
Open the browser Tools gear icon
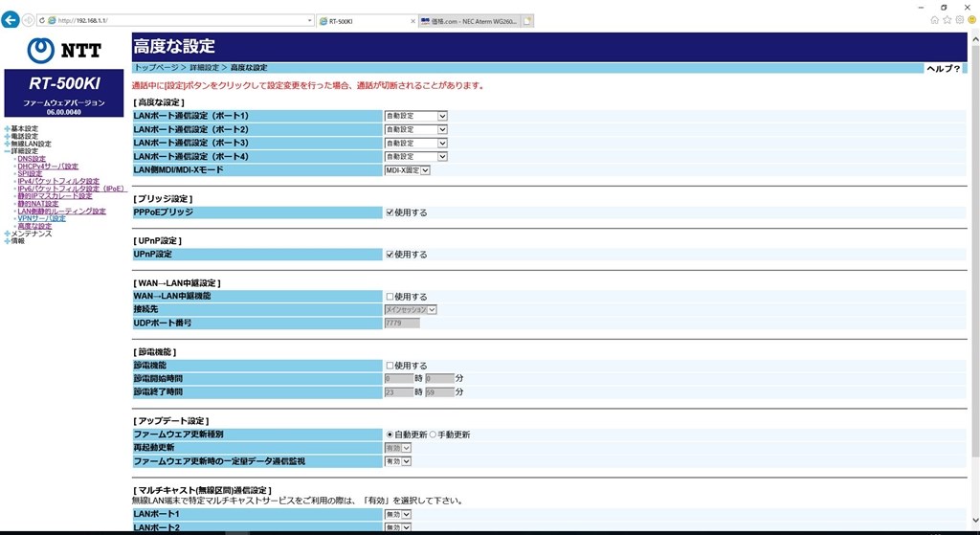[x=959, y=20]
